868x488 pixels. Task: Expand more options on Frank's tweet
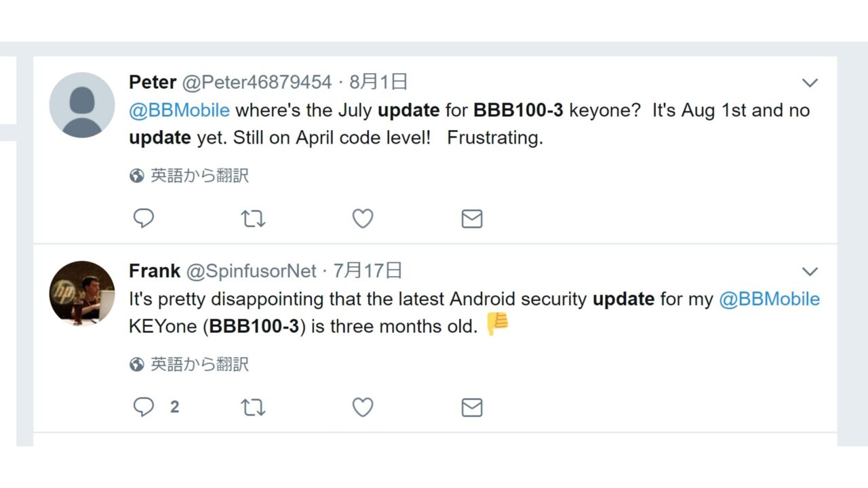810,271
